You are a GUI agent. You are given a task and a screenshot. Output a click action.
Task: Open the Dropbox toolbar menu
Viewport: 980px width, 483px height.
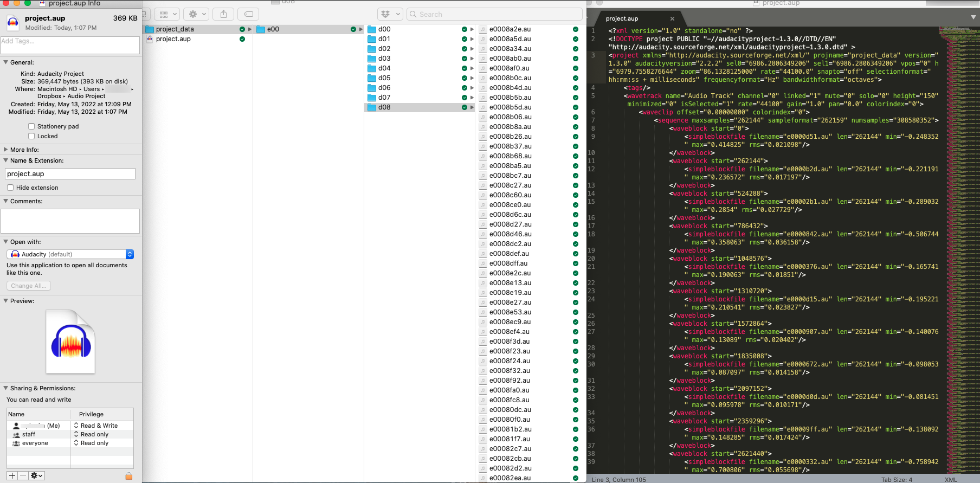(x=390, y=14)
